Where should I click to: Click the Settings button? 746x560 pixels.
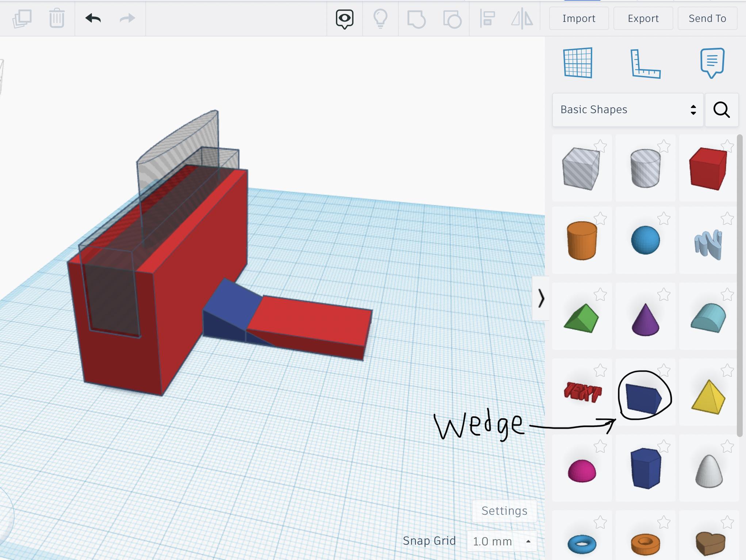point(504,510)
